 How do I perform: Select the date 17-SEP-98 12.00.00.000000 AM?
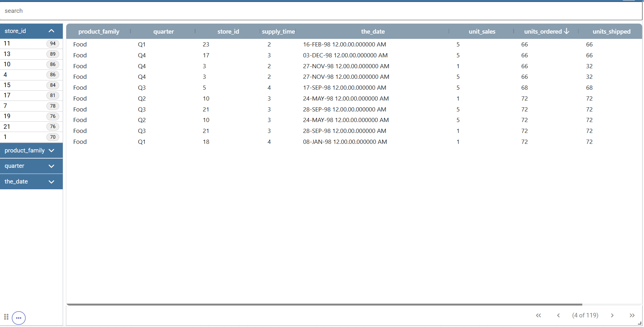(x=344, y=88)
